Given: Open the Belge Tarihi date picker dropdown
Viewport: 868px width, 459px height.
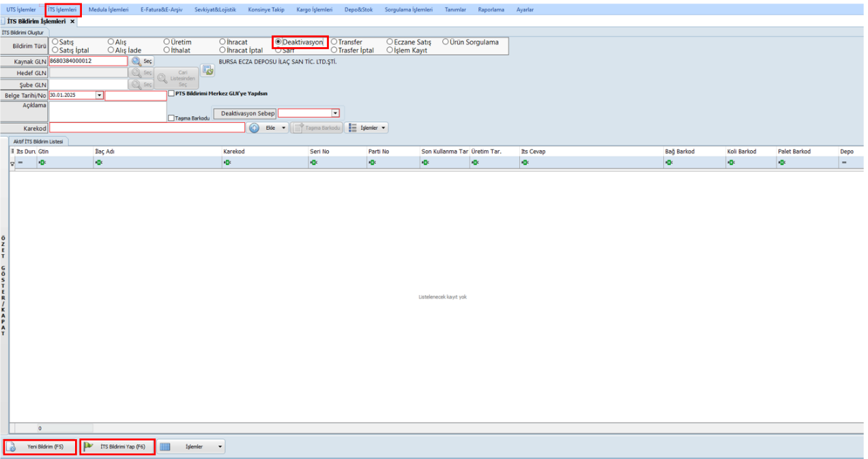Looking at the screenshot, I should (x=100, y=96).
